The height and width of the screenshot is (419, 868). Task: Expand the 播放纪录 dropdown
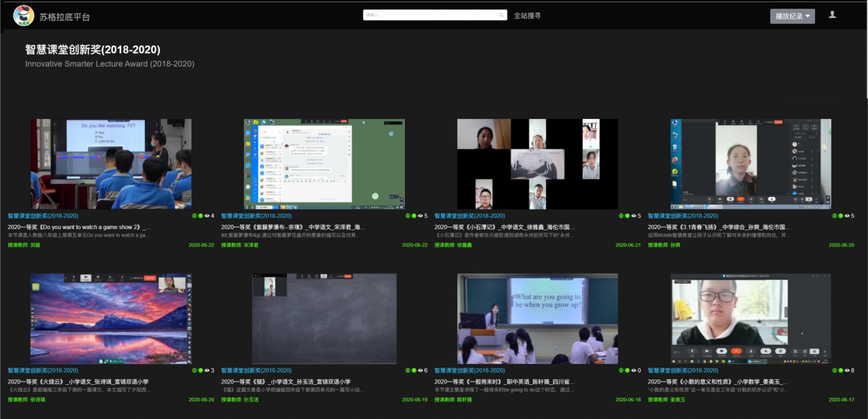pos(792,16)
